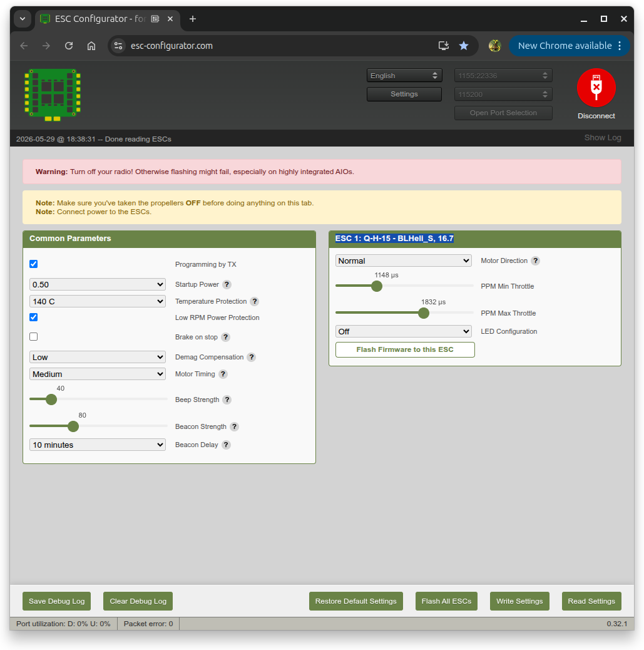Open Motor Timing dropdown set to Medium

click(98, 374)
